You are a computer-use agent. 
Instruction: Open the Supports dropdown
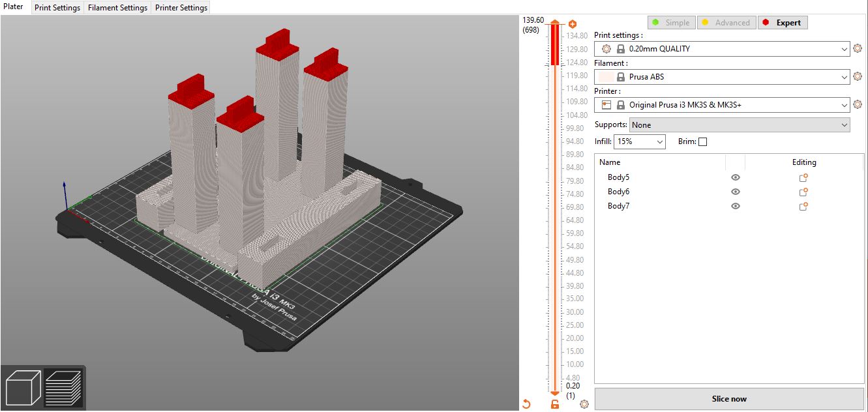(x=740, y=125)
